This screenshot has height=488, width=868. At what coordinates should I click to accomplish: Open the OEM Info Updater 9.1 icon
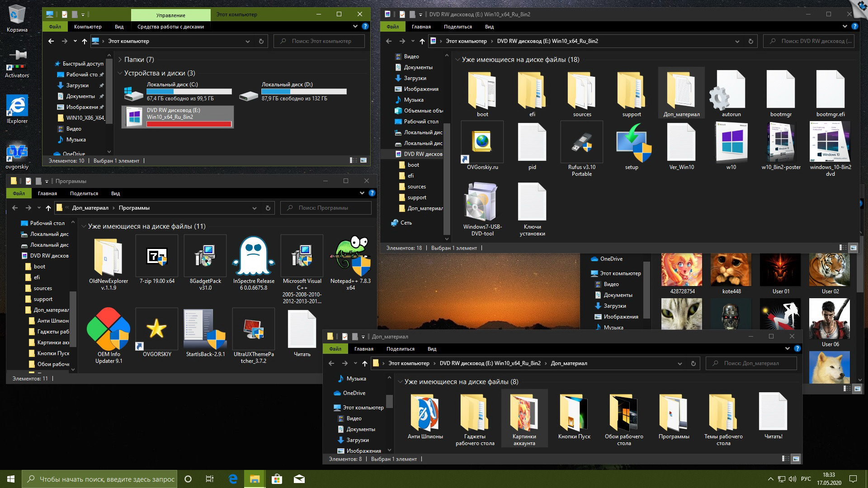pyautogui.click(x=108, y=330)
